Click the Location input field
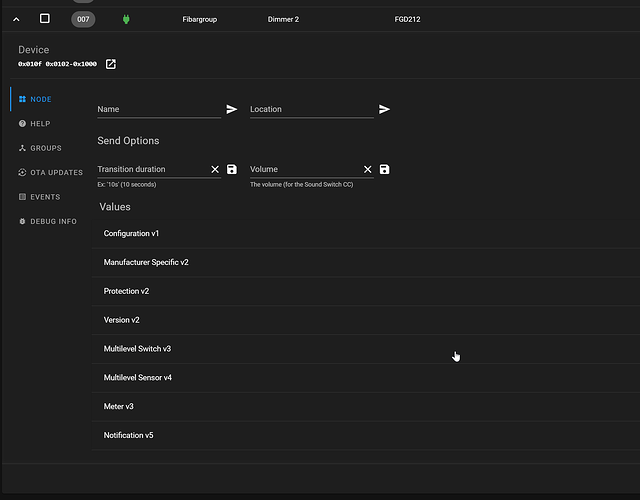This screenshot has width=640, height=500. tap(311, 109)
